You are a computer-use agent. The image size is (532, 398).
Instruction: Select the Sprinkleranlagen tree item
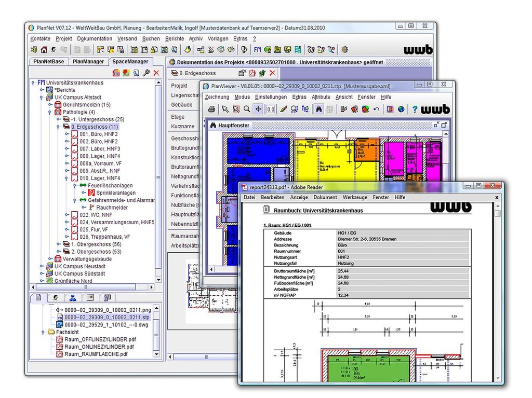[116, 193]
